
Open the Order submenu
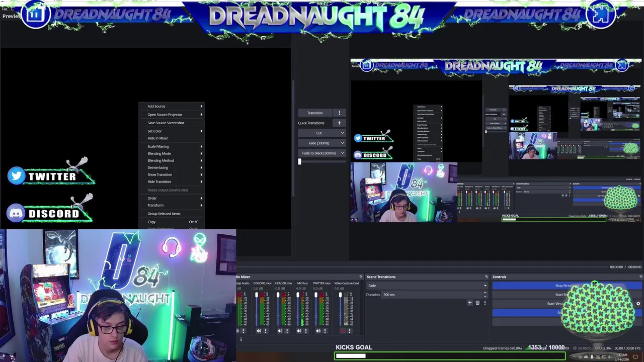(172, 198)
